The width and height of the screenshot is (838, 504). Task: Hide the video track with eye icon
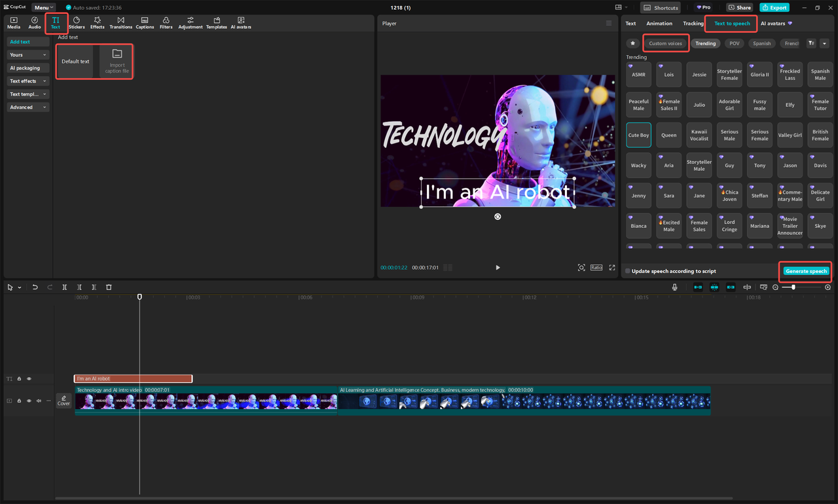(x=29, y=401)
